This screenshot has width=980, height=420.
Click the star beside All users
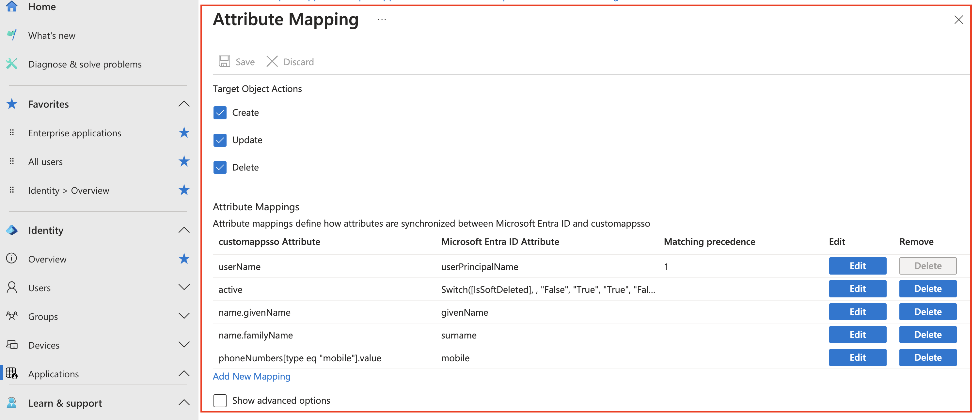point(184,161)
